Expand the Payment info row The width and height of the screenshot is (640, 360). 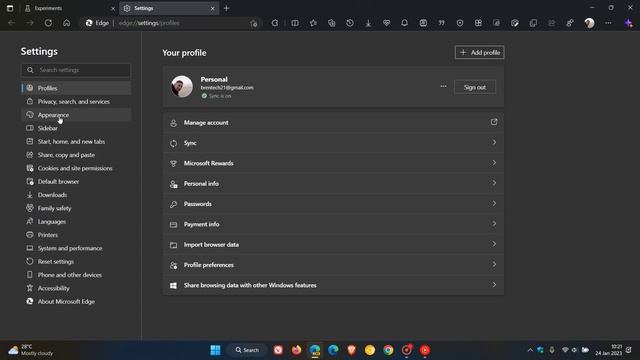click(x=333, y=224)
